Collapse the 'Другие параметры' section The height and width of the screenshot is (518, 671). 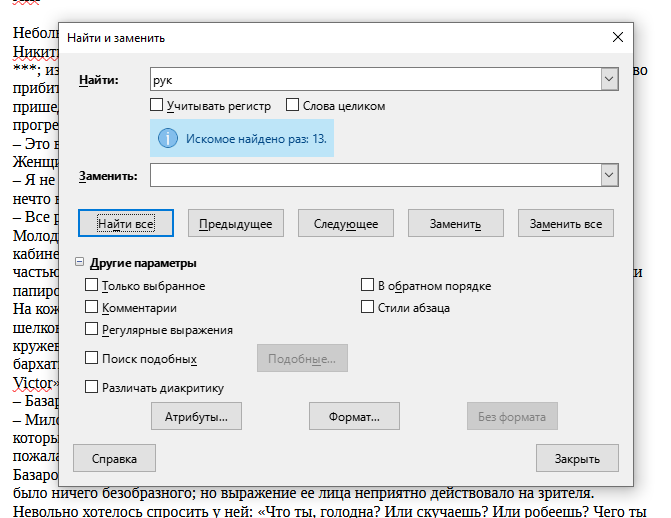pos(80,263)
